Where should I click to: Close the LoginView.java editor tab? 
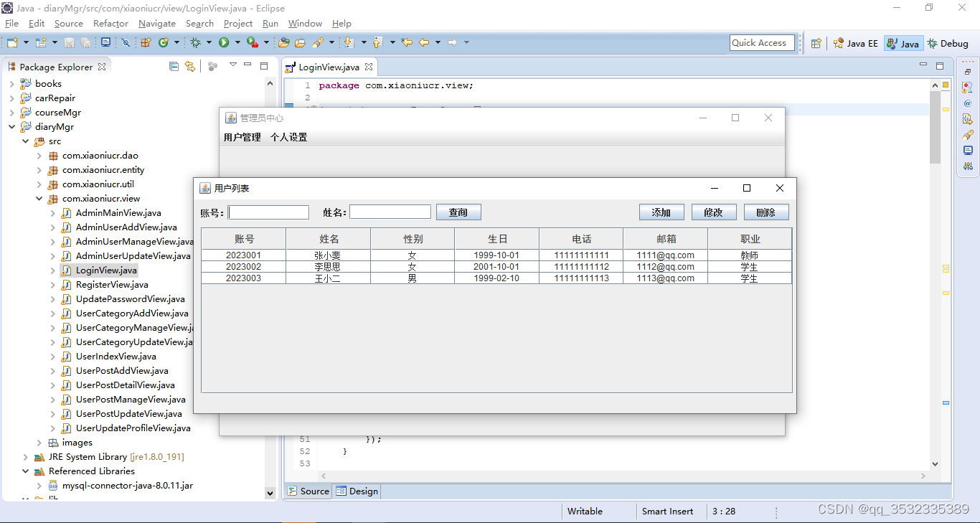click(x=369, y=67)
